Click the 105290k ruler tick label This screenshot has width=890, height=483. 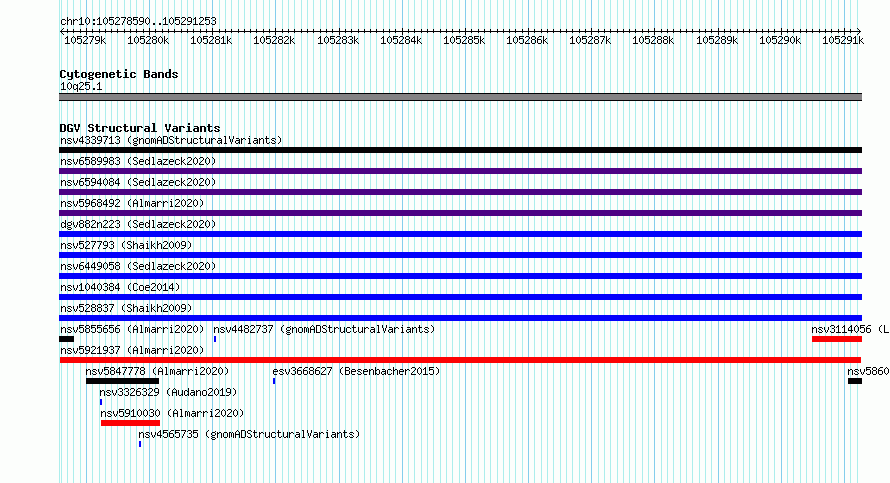[780, 40]
